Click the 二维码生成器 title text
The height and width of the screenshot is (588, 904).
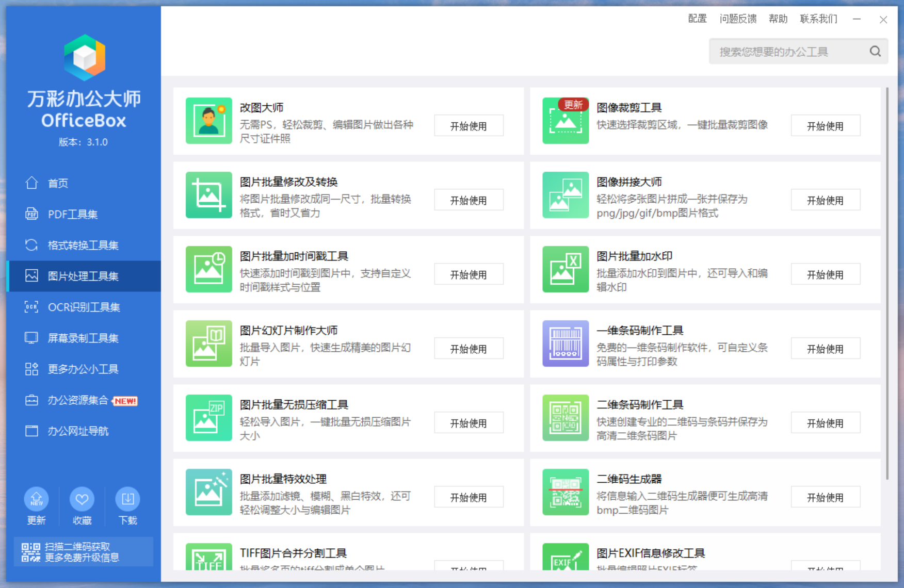point(629,479)
